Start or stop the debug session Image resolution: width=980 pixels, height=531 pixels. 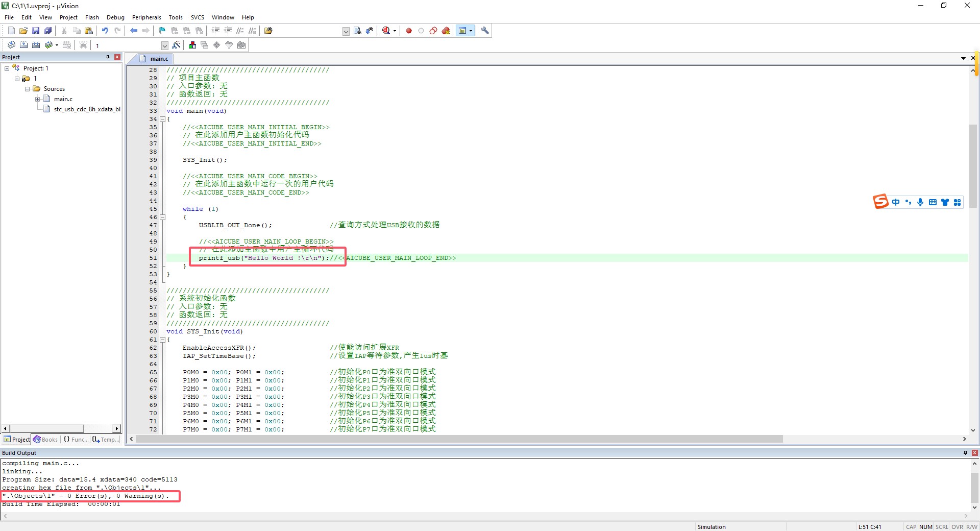click(386, 31)
